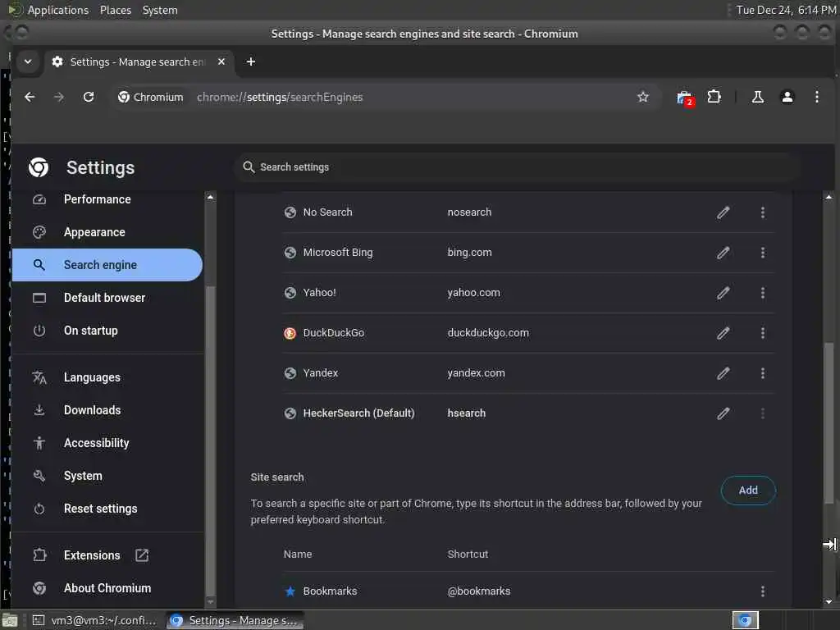Open more actions for Yandex
840x630 pixels.
click(x=763, y=373)
